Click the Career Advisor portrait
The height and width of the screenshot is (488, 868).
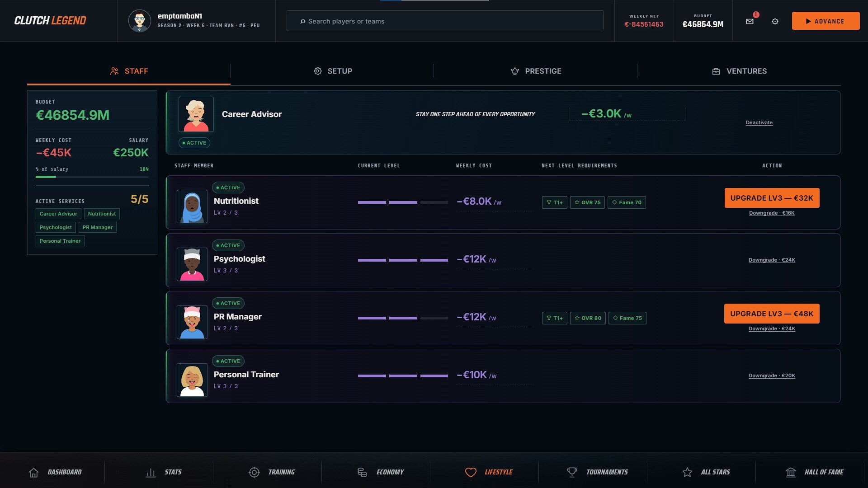click(196, 114)
